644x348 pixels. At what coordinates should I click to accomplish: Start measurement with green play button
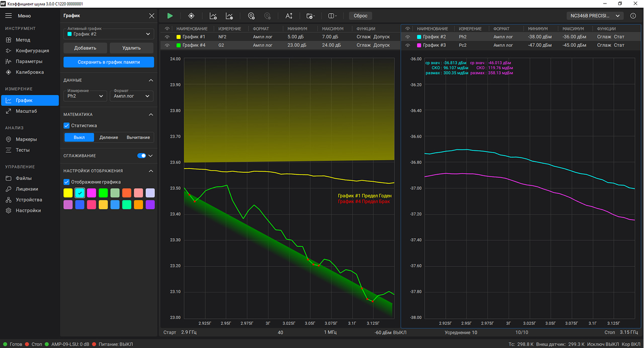point(170,16)
